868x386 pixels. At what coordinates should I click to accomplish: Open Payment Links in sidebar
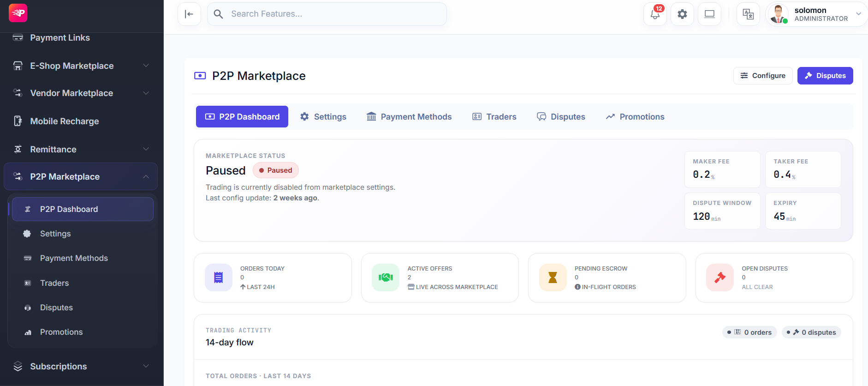pyautogui.click(x=59, y=37)
